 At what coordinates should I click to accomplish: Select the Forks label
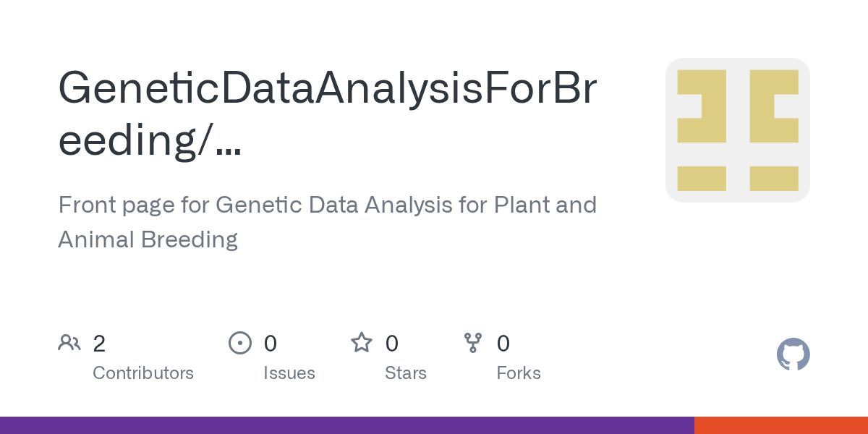pyautogui.click(x=519, y=373)
